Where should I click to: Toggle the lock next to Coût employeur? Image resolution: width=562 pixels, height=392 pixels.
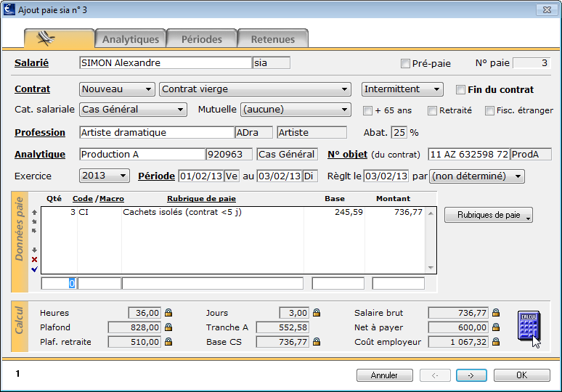tap(496, 342)
